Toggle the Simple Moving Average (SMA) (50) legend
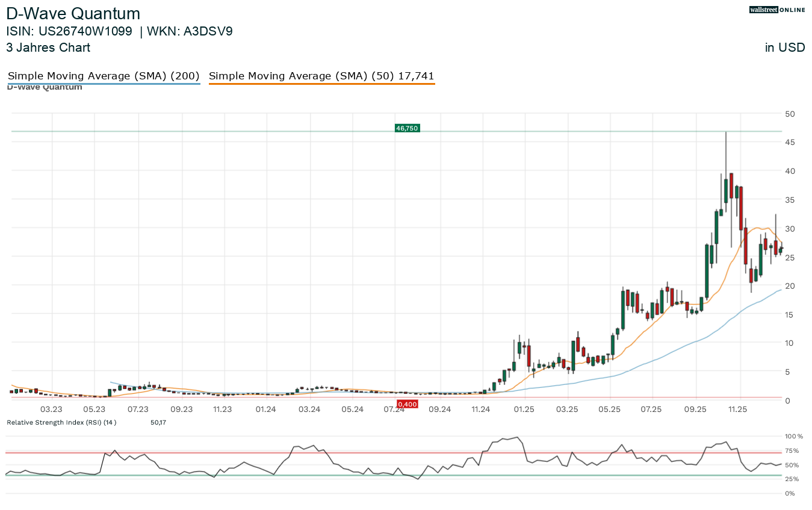The image size is (812, 510). click(x=321, y=76)
